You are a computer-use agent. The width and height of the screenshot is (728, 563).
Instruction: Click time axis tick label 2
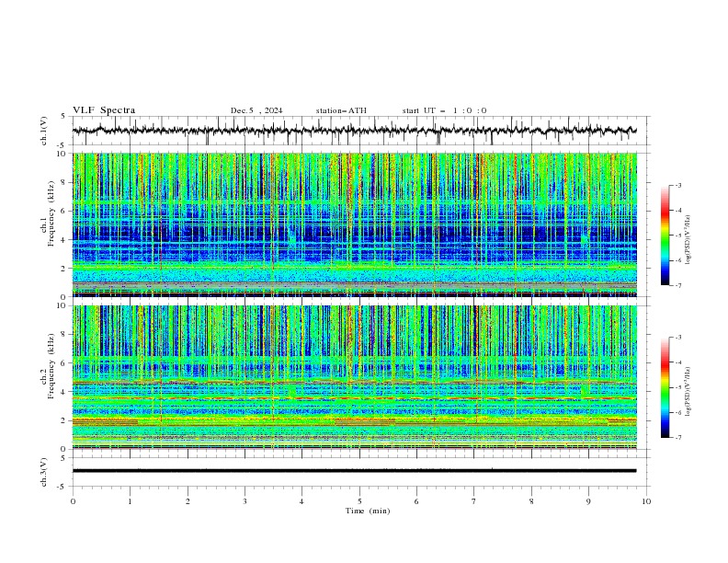click(x=188, y=501)
